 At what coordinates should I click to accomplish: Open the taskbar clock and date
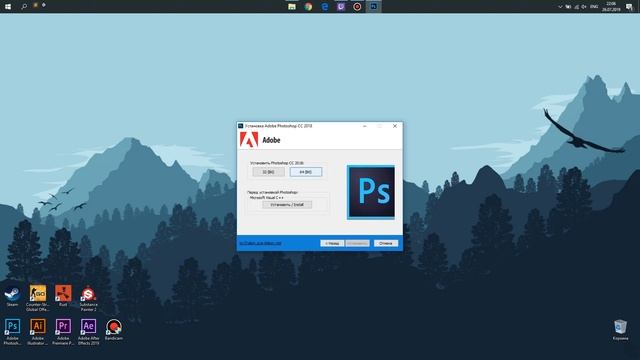pos(611,7)
